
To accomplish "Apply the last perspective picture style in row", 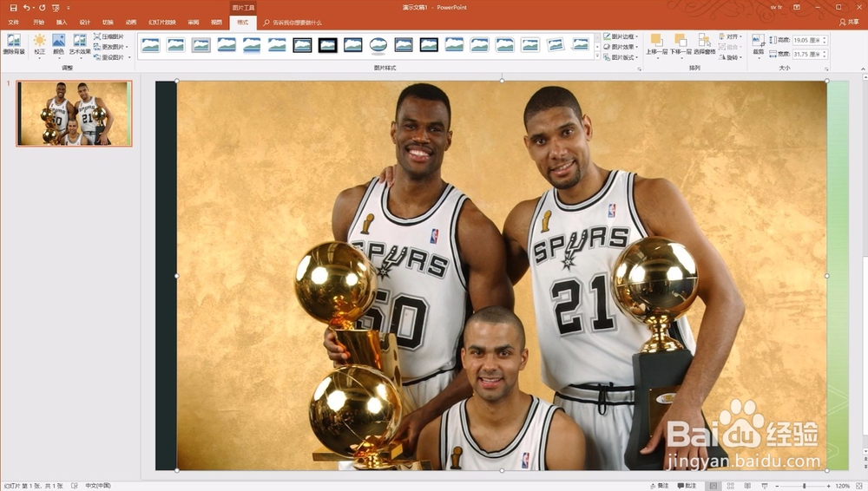I will point(581,45).
